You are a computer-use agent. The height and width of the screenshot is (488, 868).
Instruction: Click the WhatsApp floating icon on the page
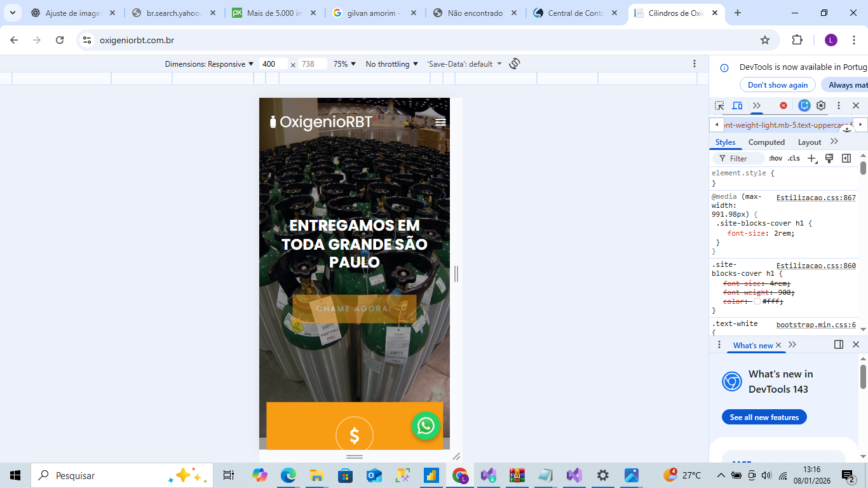click(426, 426)
